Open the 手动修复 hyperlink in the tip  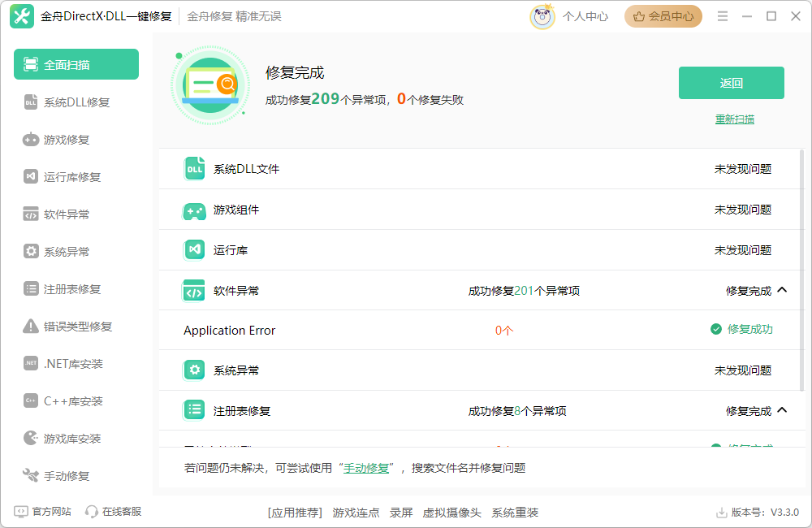[x=366, y=468]
